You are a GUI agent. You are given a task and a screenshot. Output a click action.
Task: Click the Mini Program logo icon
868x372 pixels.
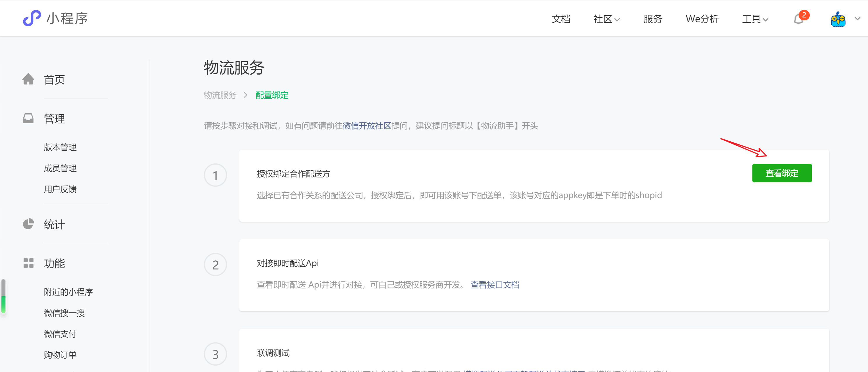click(x=32, y=18)
